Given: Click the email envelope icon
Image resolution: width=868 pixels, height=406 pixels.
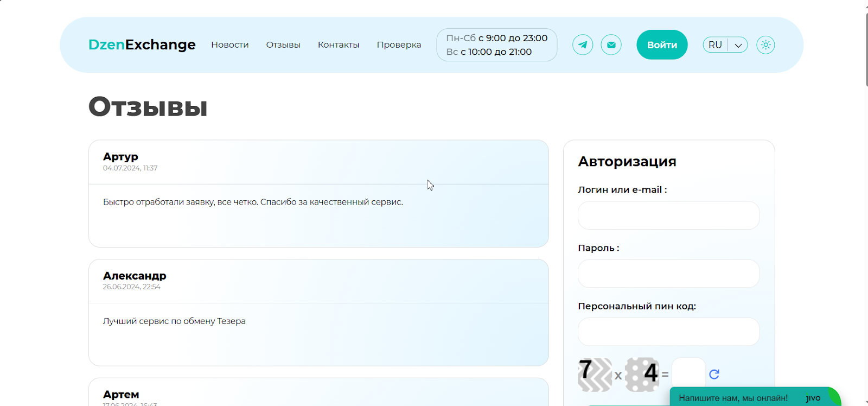Looking at the screenshot, I should [x=611, y=45].
